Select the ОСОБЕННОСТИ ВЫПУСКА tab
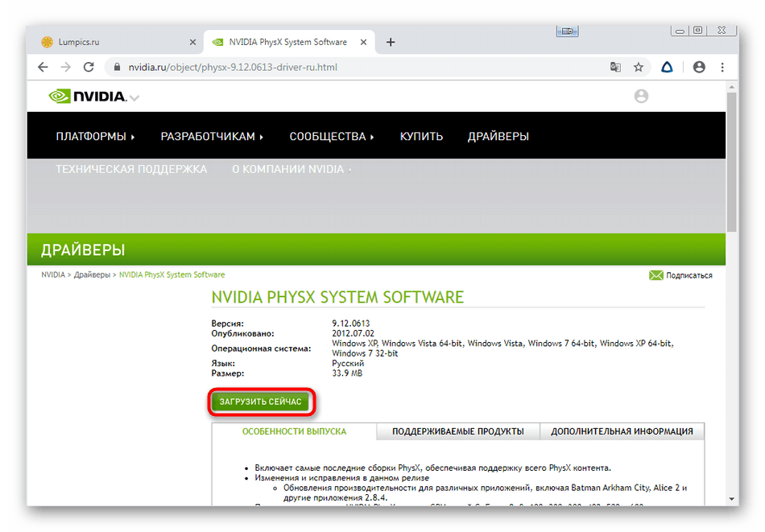Image resolution: width=765 pixels, height=532 pixels. 294,431
